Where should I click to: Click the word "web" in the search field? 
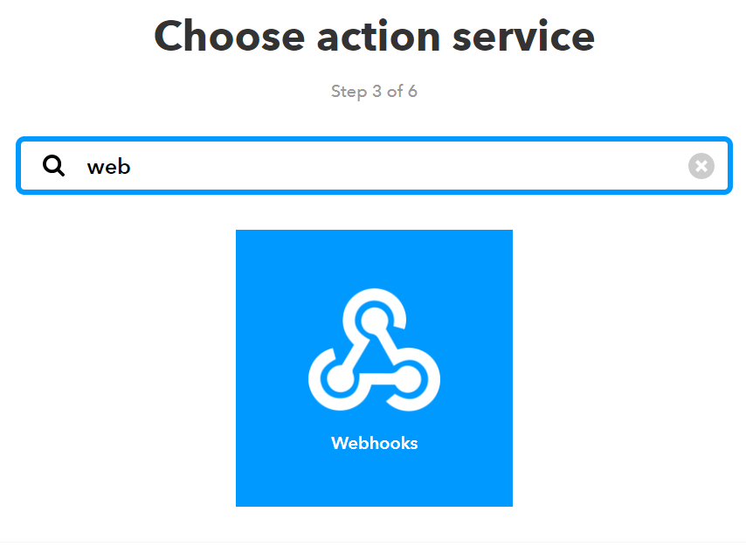coord(108,167)
